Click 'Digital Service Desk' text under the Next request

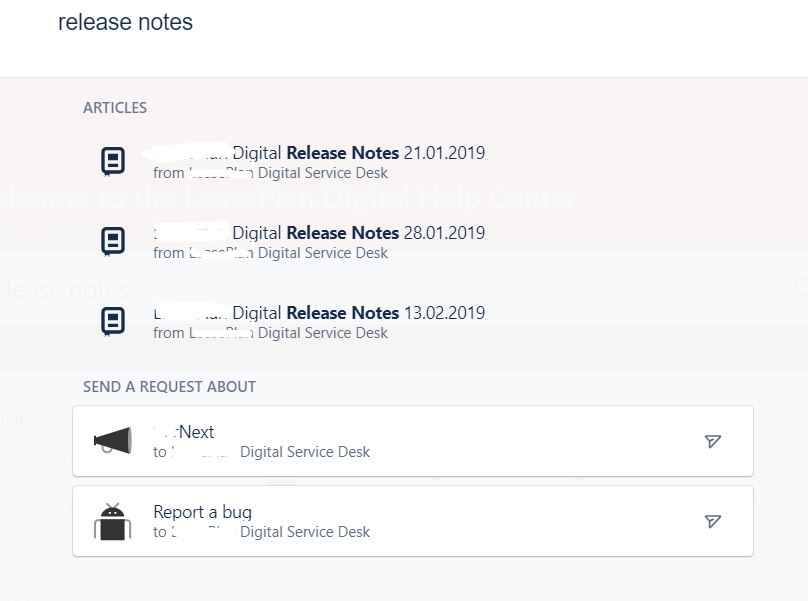[305, 452]
